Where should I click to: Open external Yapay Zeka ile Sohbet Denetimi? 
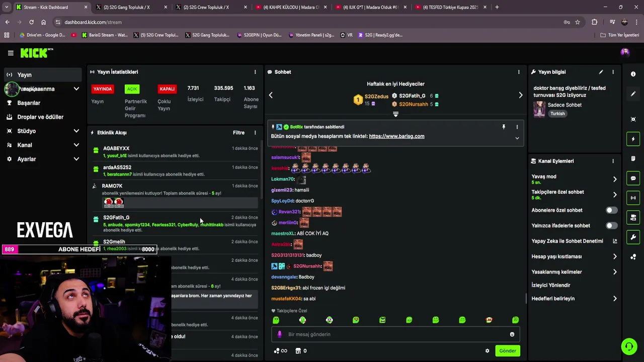615,241
